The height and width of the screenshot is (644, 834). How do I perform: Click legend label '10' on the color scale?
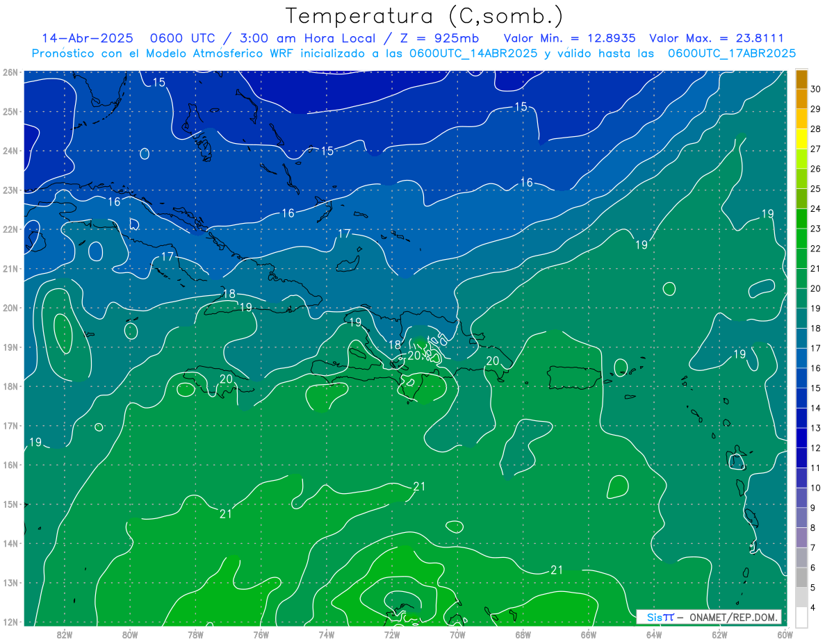[x=816, y=488]
